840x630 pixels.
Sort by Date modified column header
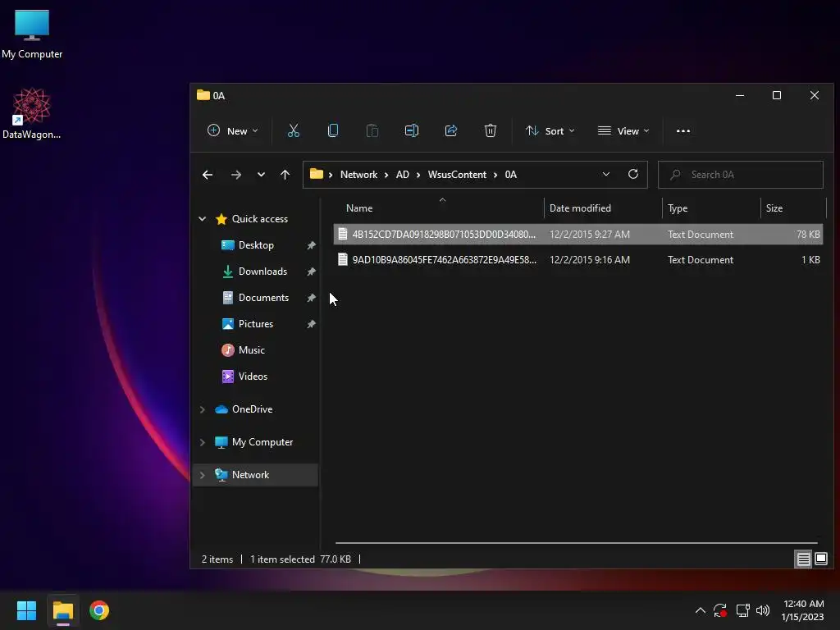(603, 208)
